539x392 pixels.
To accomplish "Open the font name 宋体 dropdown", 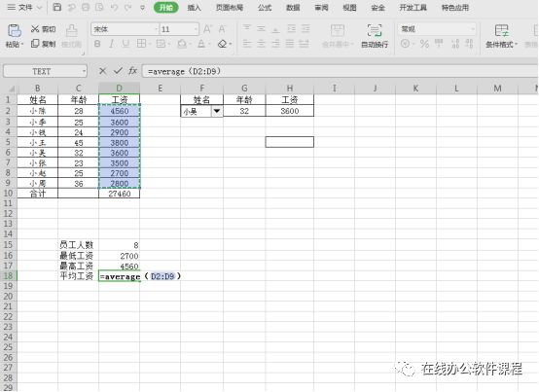I will (x=156, y=29).
